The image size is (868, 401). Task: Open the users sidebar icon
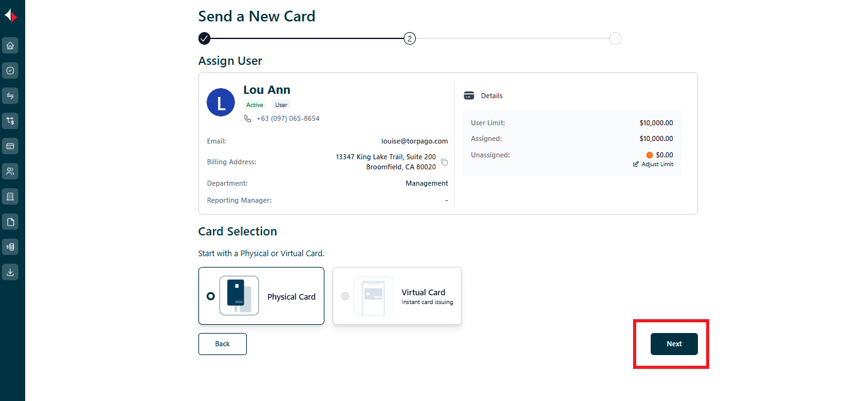(x=10, y=171)
